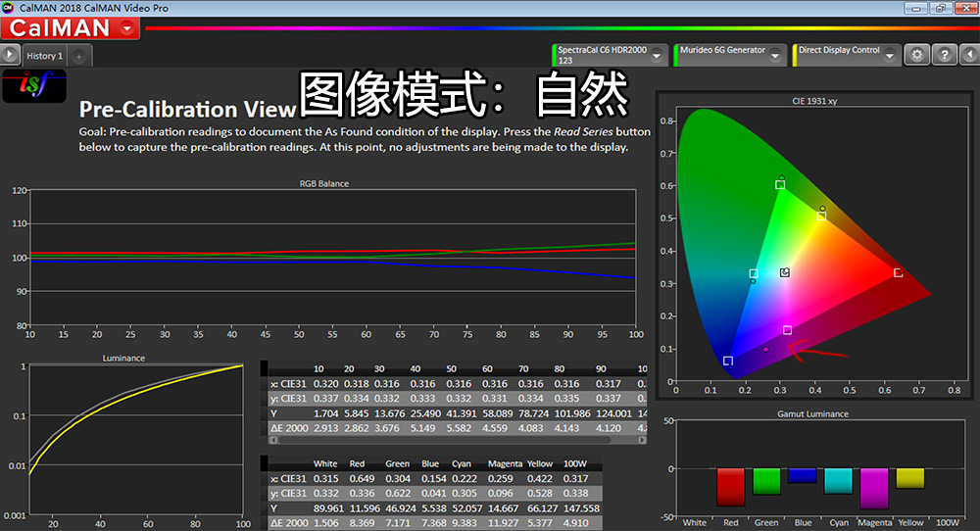Open the settings gear icon

917,55
